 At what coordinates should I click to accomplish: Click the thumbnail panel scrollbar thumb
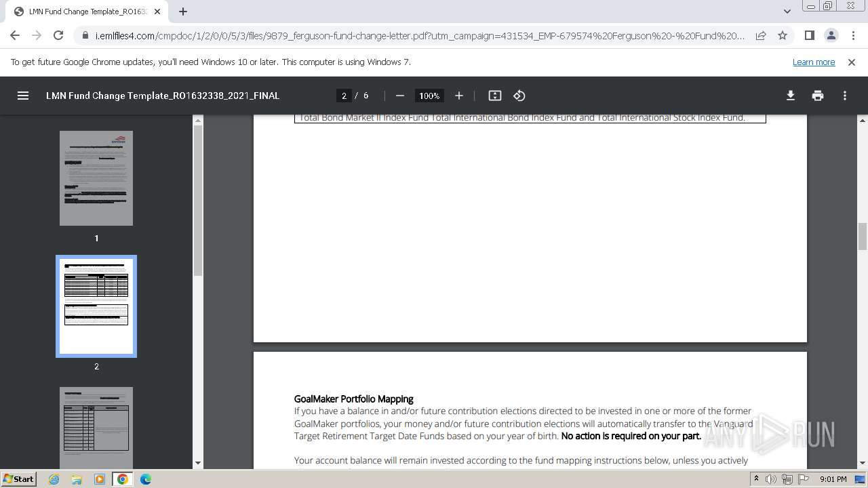(x=198, y=201)
